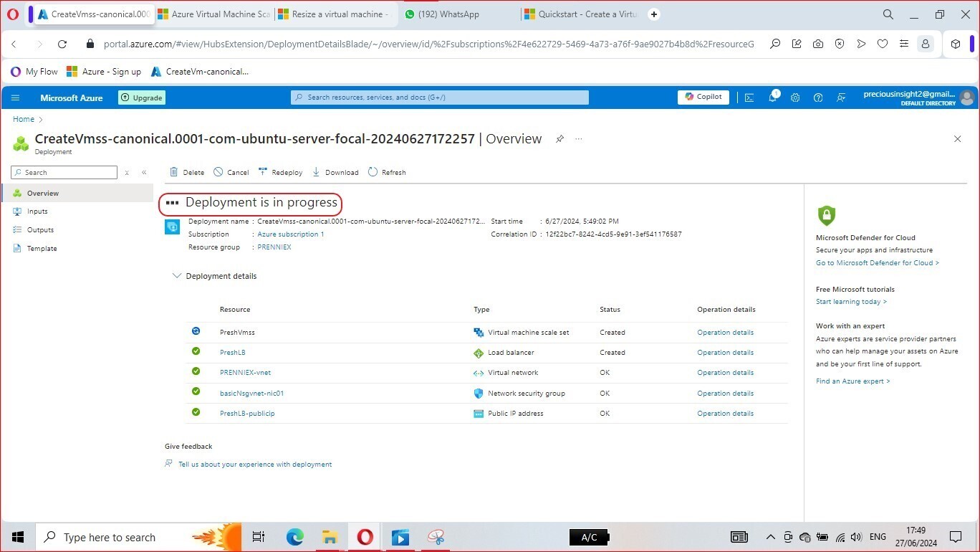Click the Start learning today link
This screenshot has width=980, height=552.
coord(851,302)
